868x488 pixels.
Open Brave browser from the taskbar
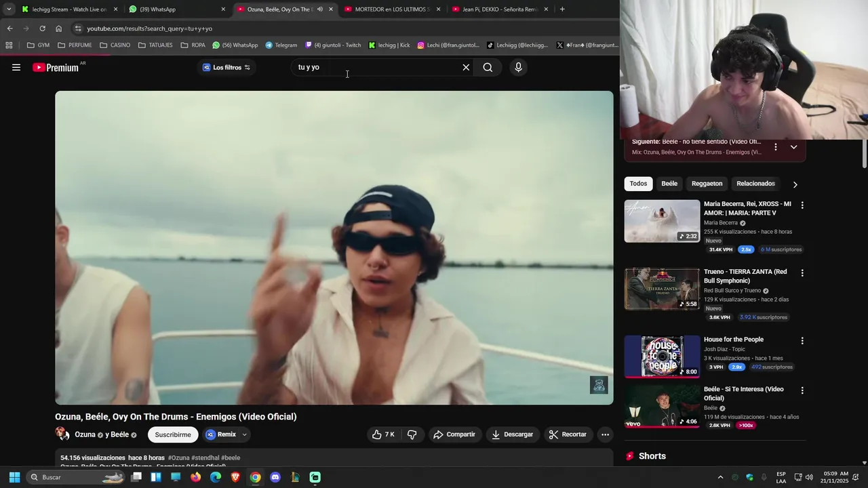(235, 477)
